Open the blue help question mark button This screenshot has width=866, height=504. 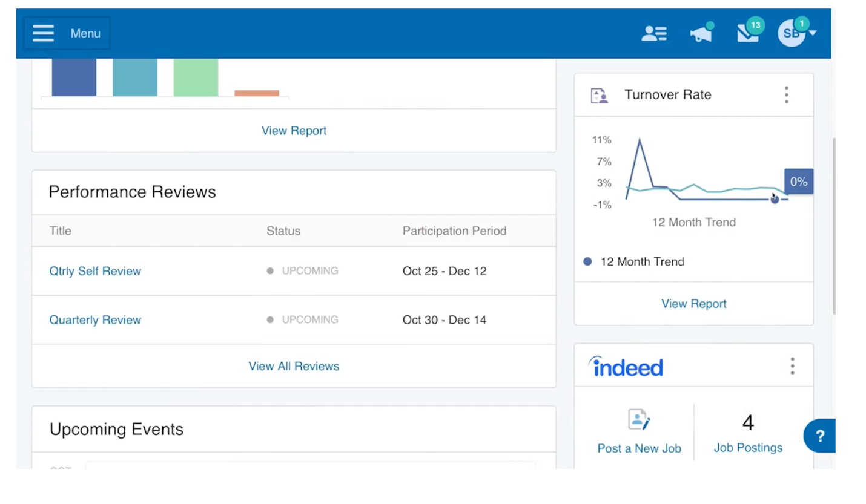(x=819, y=436)
